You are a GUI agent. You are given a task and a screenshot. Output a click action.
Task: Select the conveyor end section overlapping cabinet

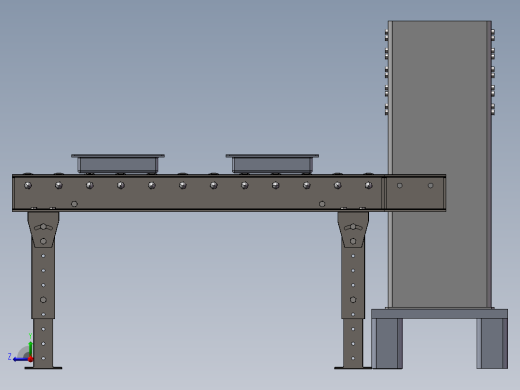coord(415,193)
